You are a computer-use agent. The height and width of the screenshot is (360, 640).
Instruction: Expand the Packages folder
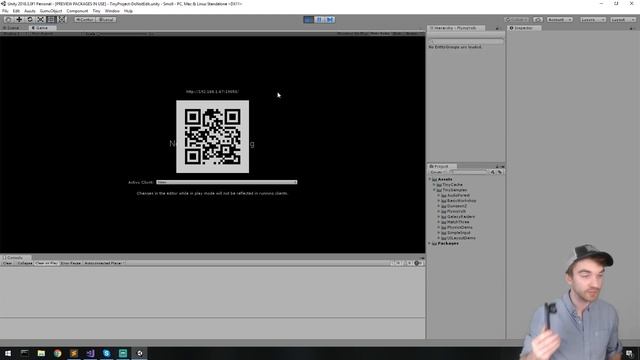point(430,243)
